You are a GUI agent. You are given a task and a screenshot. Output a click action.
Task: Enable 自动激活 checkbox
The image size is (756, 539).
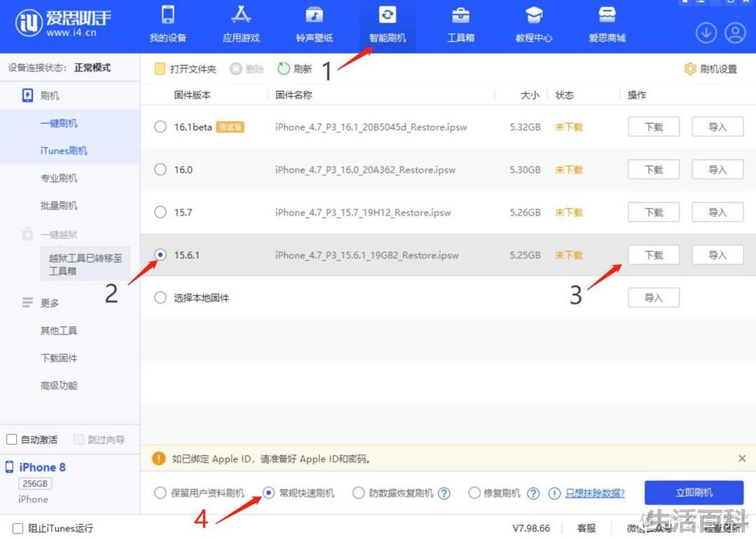pos(12,439)
